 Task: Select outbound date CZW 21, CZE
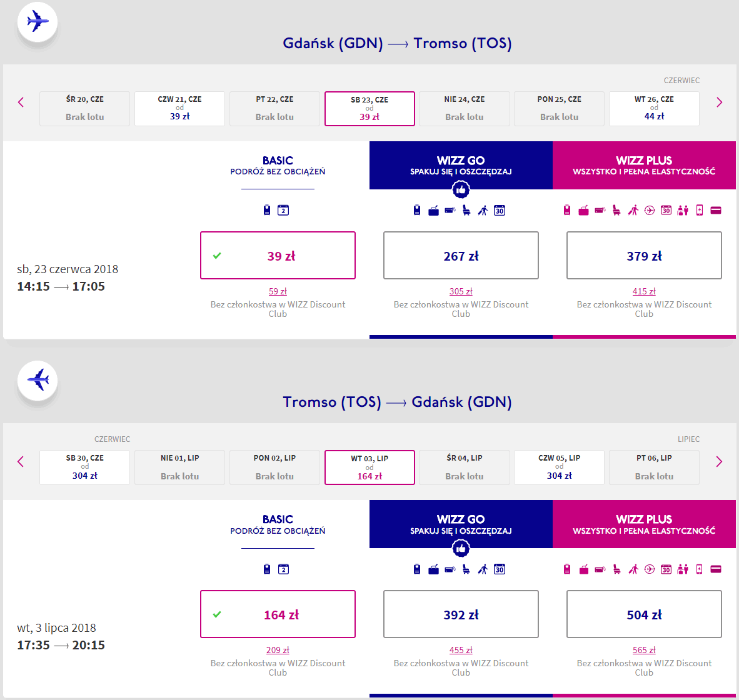coord(179,109)
